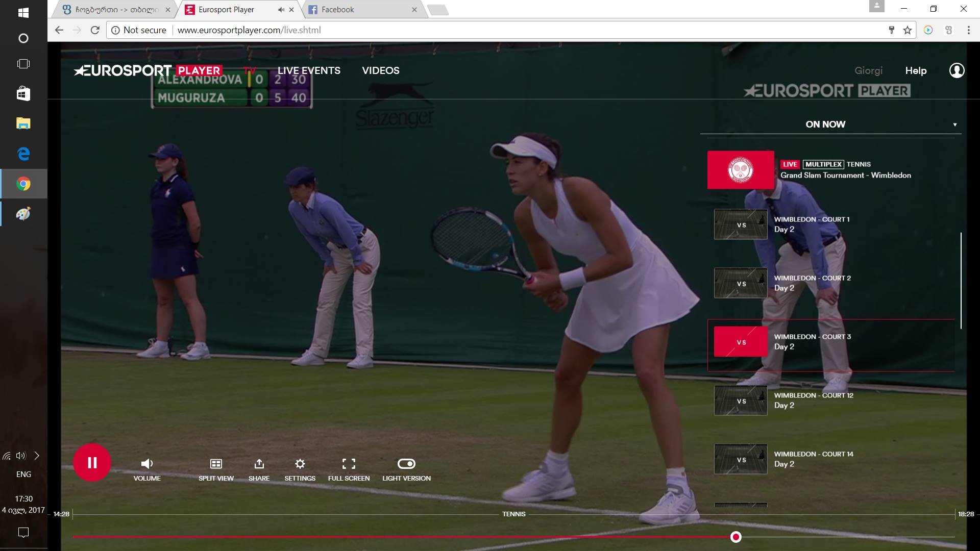Viewport: 980px width, 551px height.
Task: Open the VIDEOS menu item
Action: [380, 70]
